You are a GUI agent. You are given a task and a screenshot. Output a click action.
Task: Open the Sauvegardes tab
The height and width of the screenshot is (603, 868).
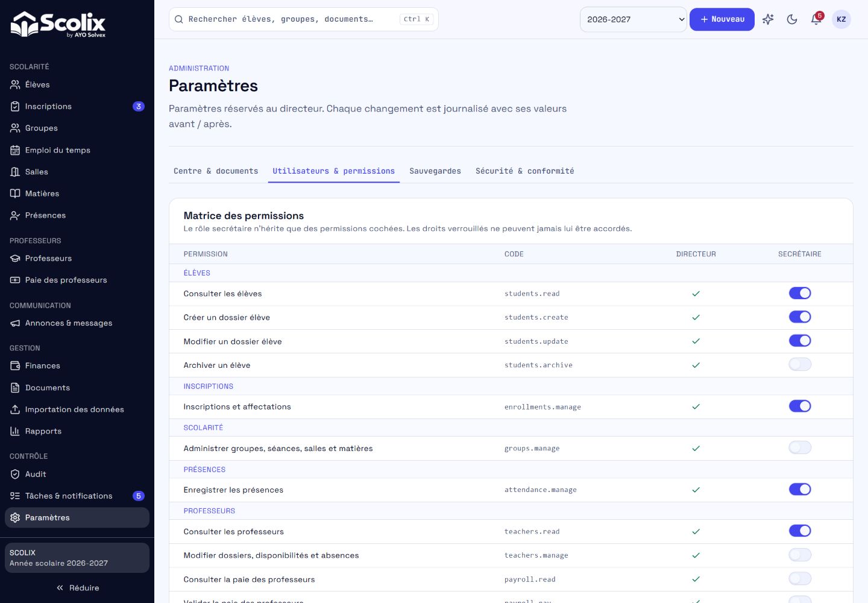435,171
